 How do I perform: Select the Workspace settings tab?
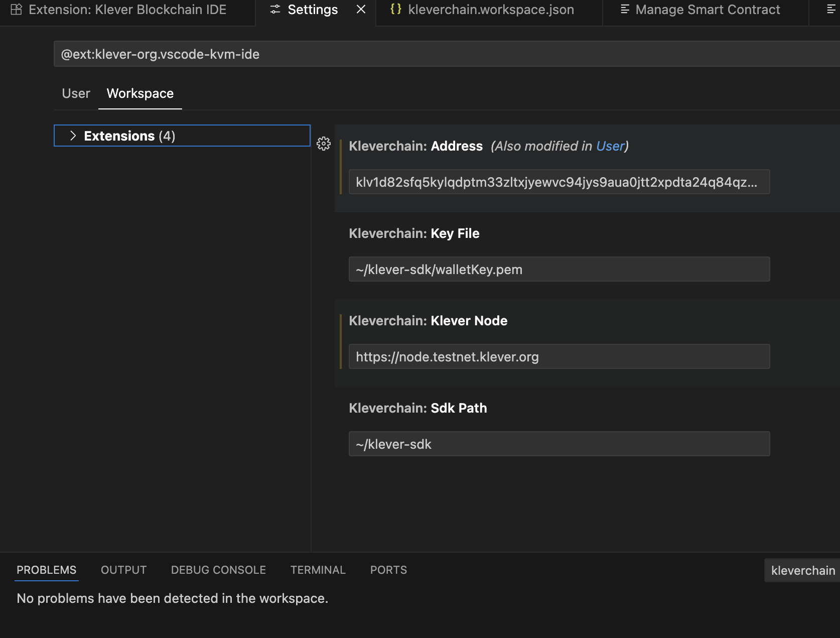140,94
